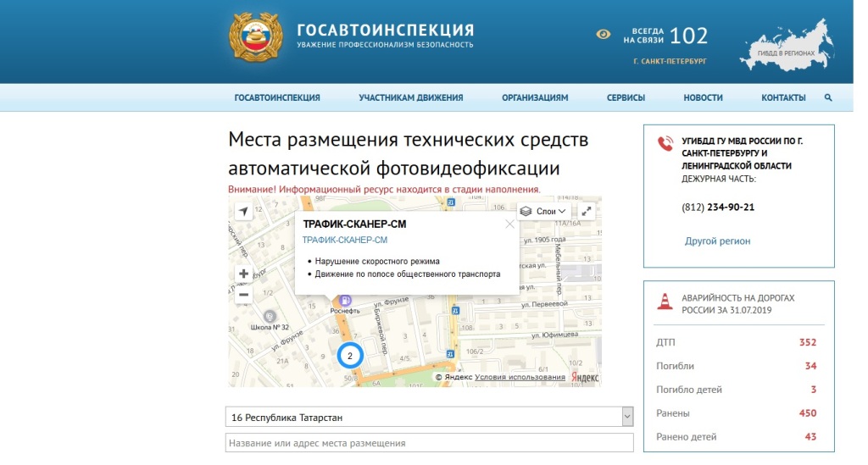Click the Gosavtoinspektsiya emblem logo
The image size is (868, 465).
pos(255,39)
